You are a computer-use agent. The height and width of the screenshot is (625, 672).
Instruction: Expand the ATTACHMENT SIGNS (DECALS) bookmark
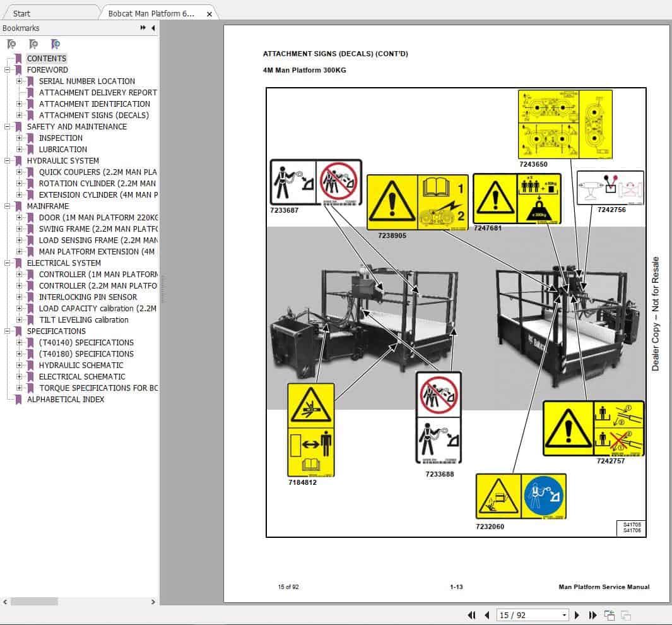pos(21,115)
